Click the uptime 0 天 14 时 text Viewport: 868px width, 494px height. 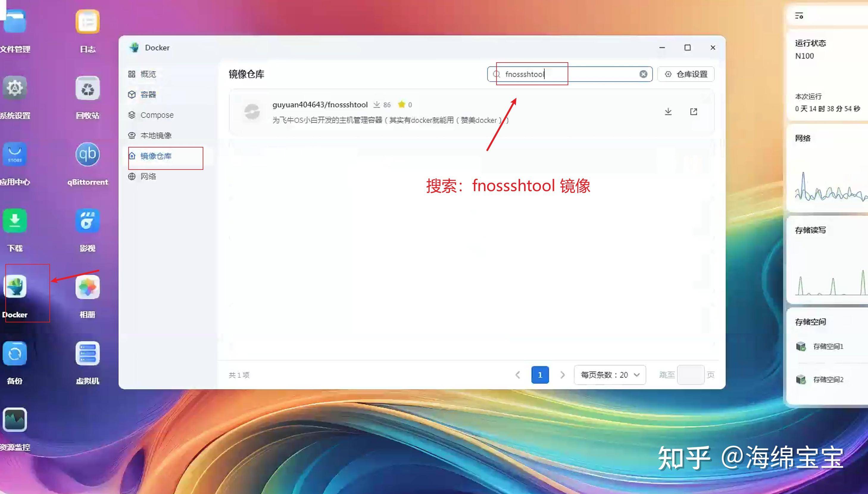tap(827, 108)
